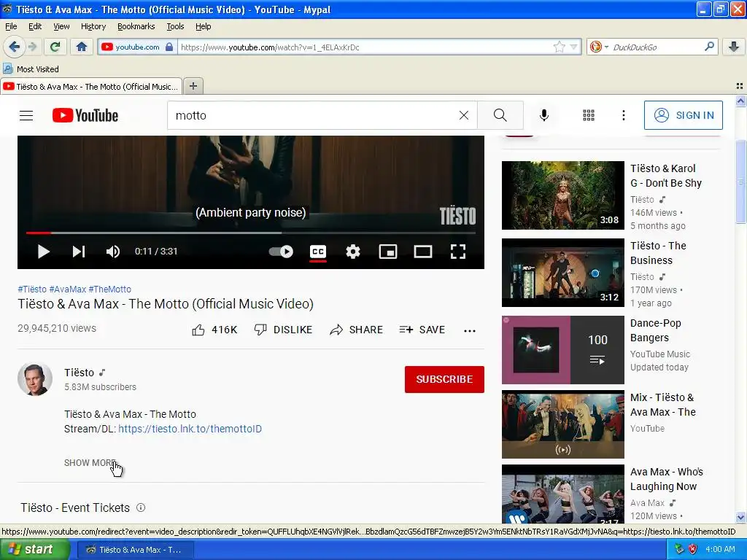Viewport: 747px width, 560px height.
Task: Open the tiesto.lnk.to/themottoID link
Action: [190, 429]
